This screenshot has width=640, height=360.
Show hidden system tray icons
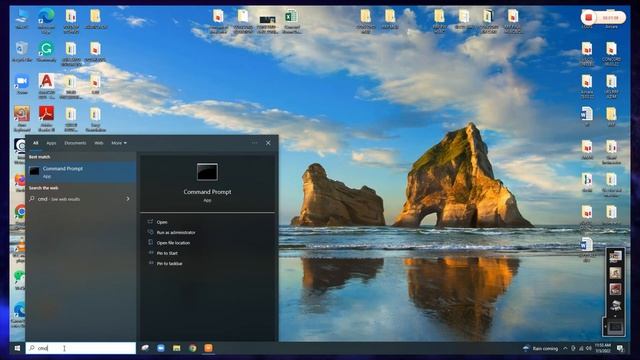[565, 348]
